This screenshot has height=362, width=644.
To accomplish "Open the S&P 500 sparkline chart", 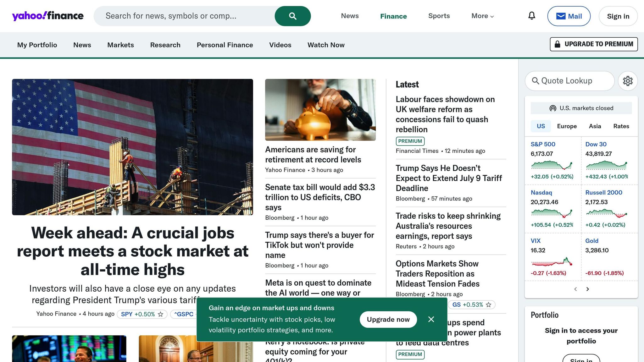I will pyautogui.click(x=552, y=165).
